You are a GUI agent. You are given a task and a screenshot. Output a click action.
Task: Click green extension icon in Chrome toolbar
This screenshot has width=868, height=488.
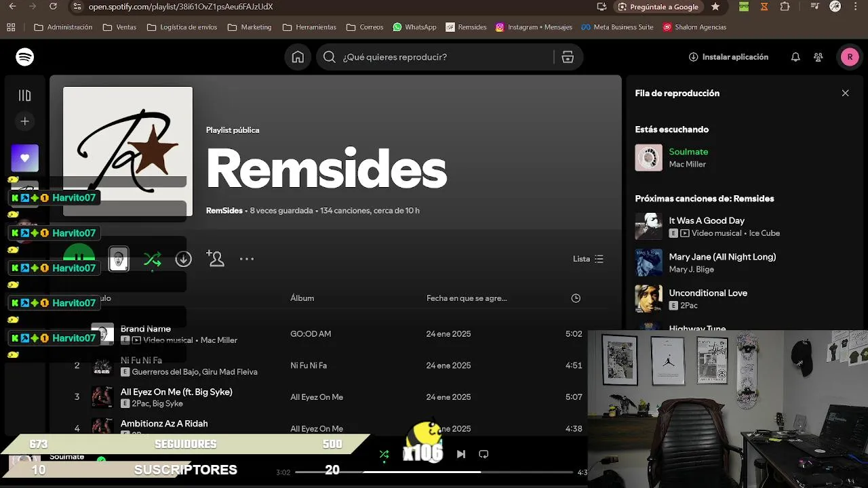(x=744, y=7)
